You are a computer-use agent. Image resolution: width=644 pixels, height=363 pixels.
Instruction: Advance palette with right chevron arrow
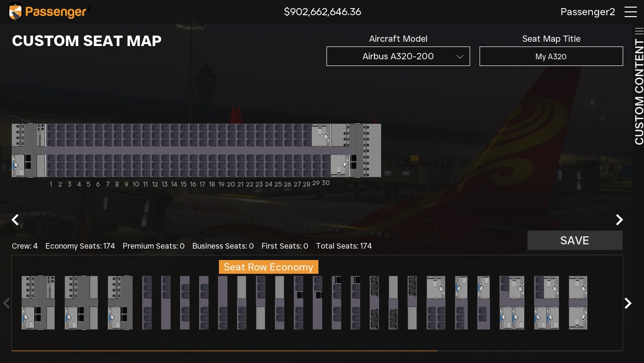[628, 303]
